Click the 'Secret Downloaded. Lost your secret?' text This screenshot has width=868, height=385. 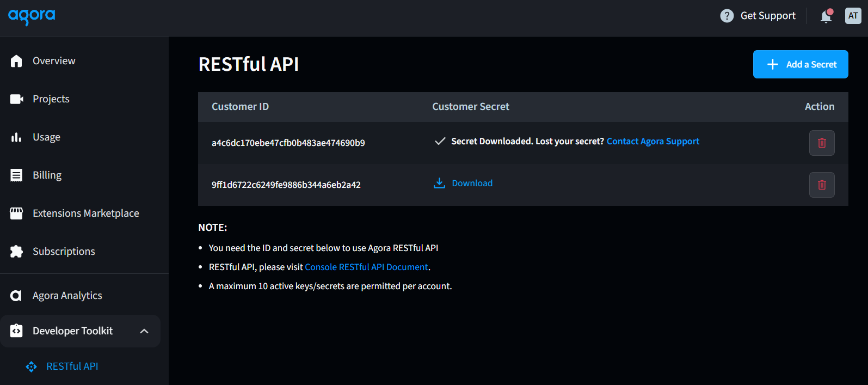(x=527, y=142)
